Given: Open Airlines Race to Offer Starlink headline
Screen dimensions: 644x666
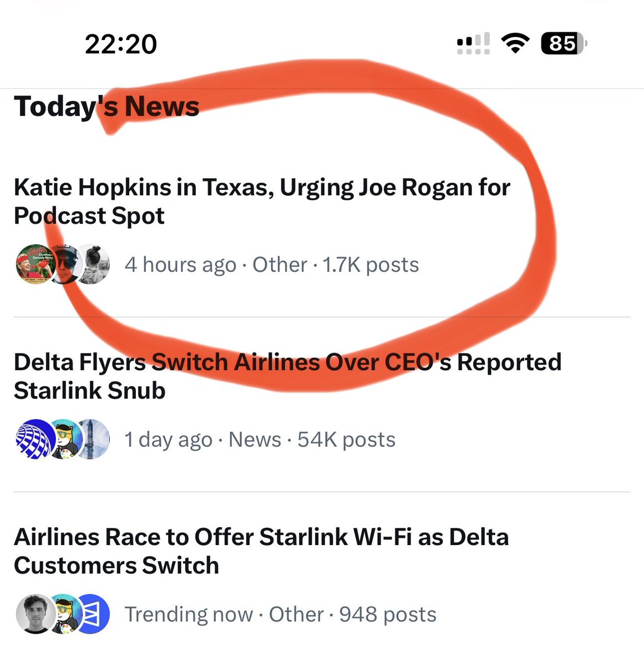Looking at the screenshot, I should pos(261,551).
